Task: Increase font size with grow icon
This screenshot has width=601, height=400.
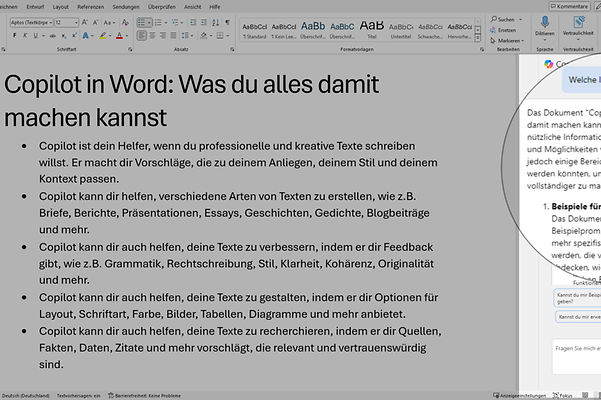Action: [x=87, y=21]
